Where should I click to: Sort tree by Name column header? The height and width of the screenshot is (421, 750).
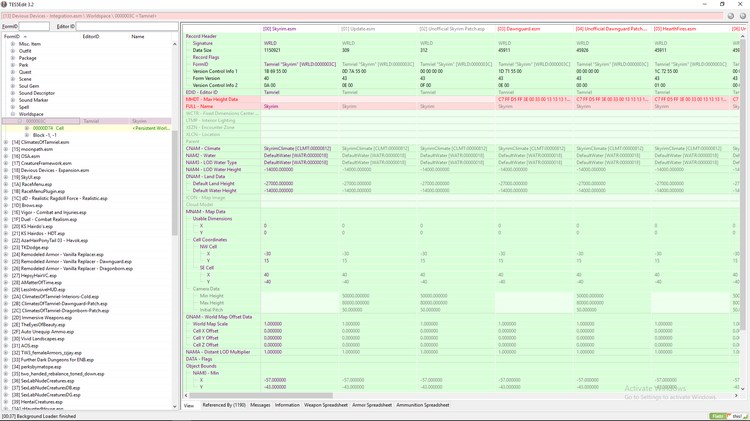(x=150, y=36)
